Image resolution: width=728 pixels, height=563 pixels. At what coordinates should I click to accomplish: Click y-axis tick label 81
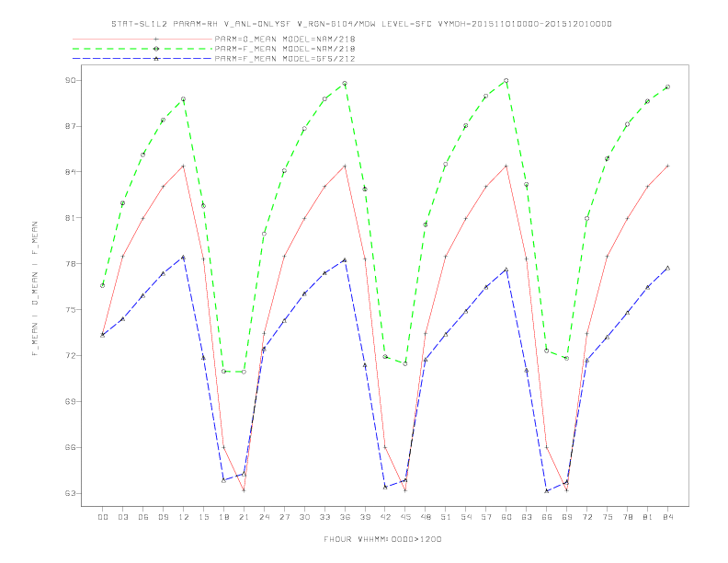click(x=70, y=218)
